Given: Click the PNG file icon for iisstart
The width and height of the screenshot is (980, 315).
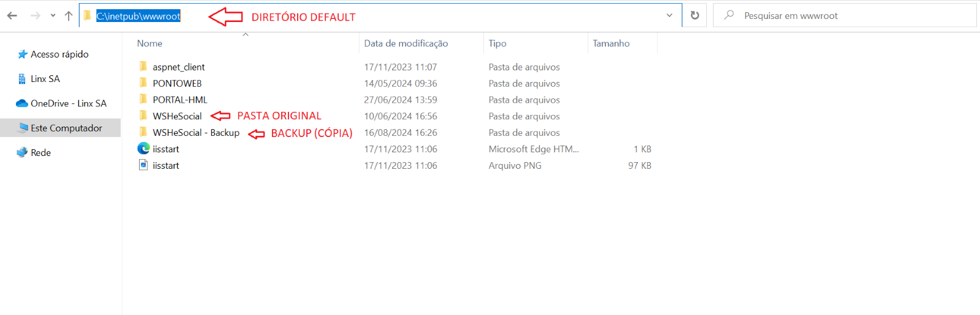Looking at the screenshot, I should click(143, 165).
